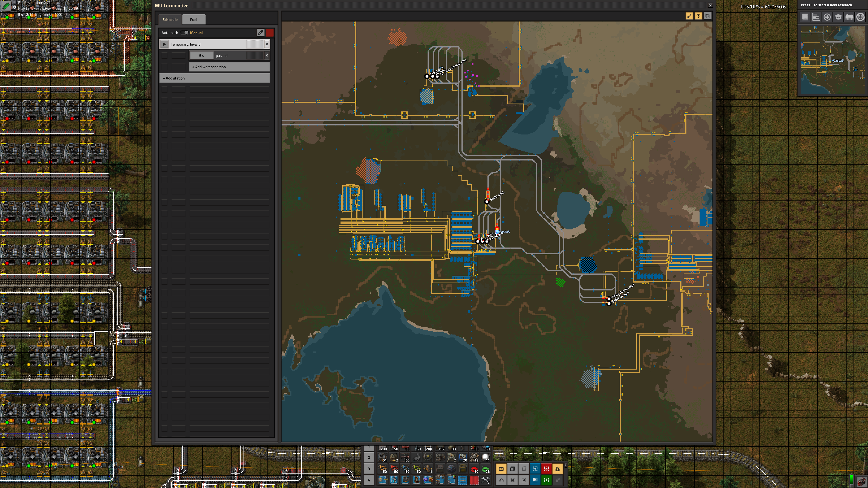Pick the repair pack stack of 7
Viewport: 868px width, 488px height.
485,480
